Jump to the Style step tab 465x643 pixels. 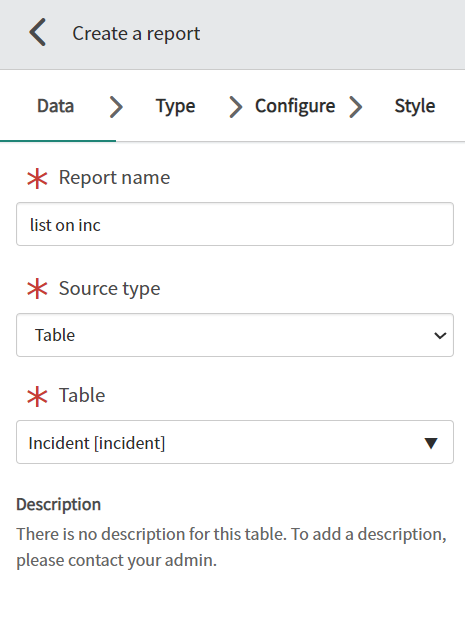coord(415,107)
